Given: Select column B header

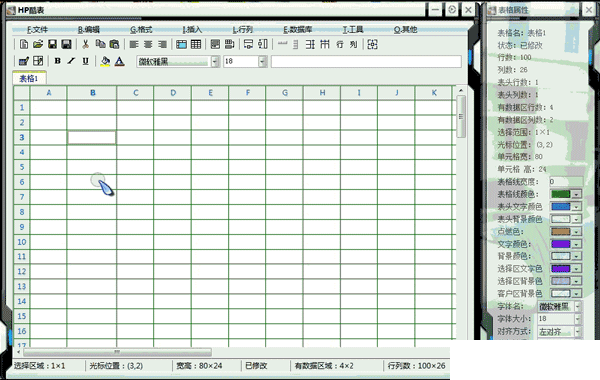Looking at the screenshot, I should [92, 93].
